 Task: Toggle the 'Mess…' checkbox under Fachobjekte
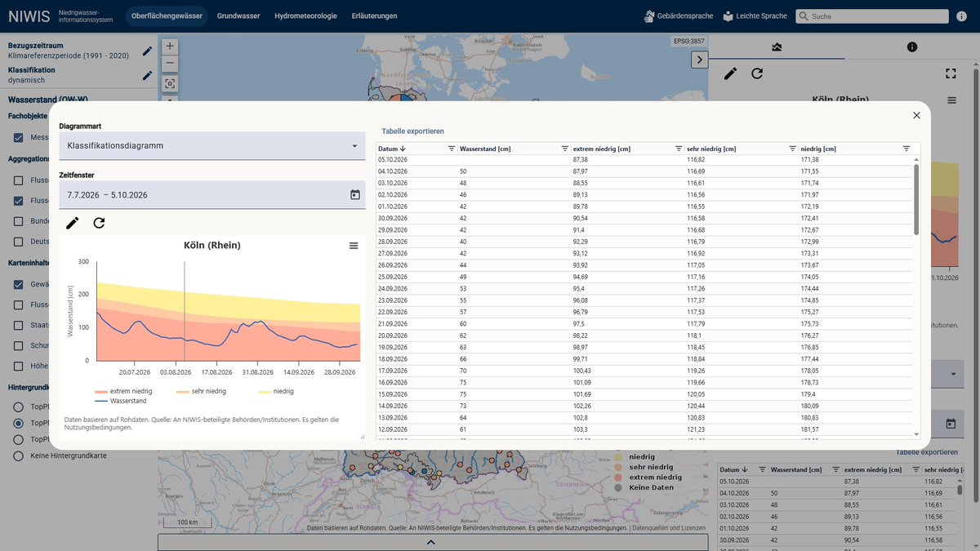[x=19, y=137]
